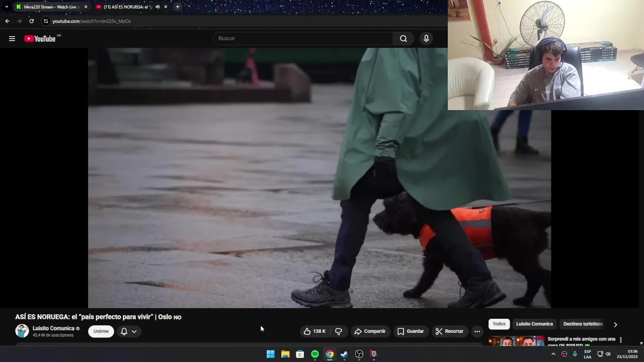This screenshot has height=362, width=644.
Task: Select the youtube.com address bar URL
Action: (x=92, y=21)
